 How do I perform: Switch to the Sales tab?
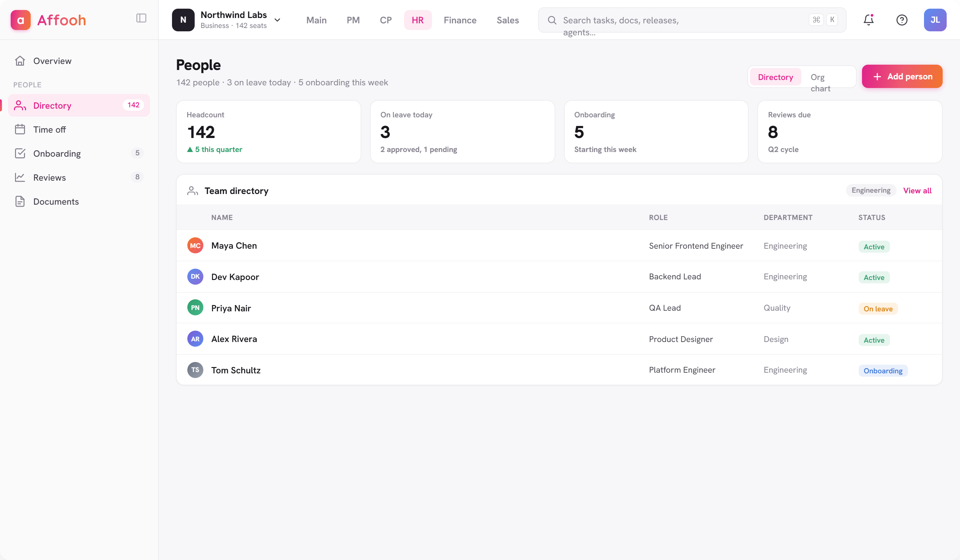click(507, 20)
